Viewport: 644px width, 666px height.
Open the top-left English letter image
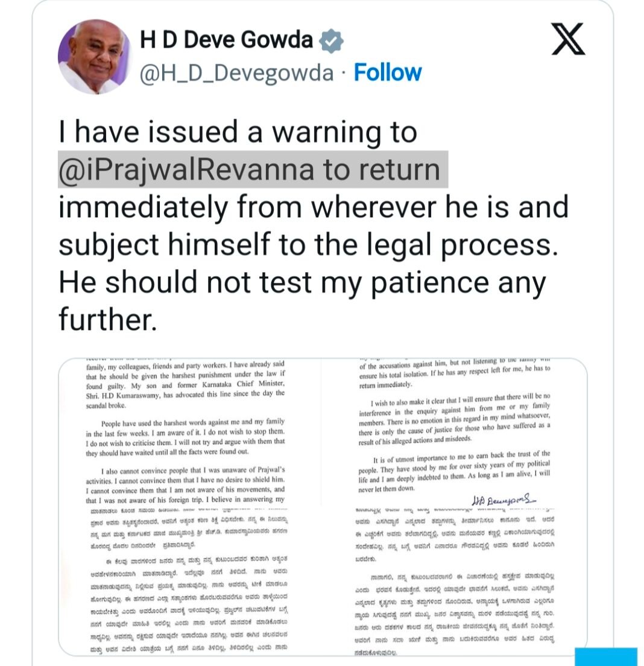(189, 433)
